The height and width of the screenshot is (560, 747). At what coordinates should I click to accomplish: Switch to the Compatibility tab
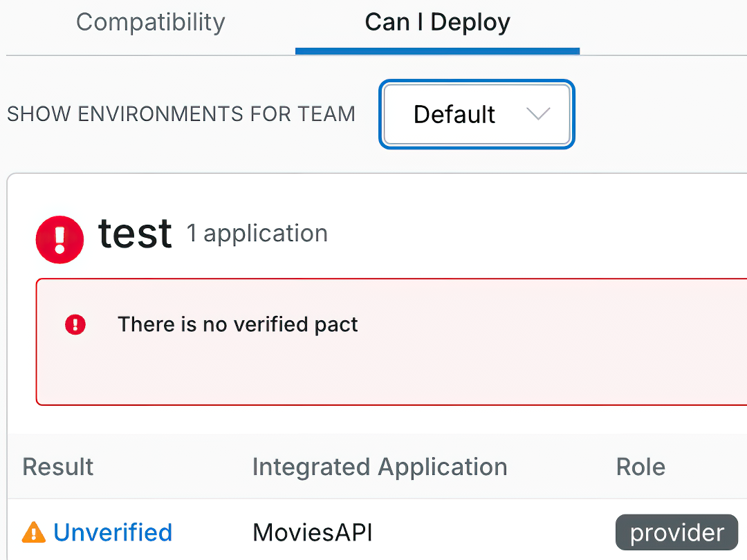point(151,22)
